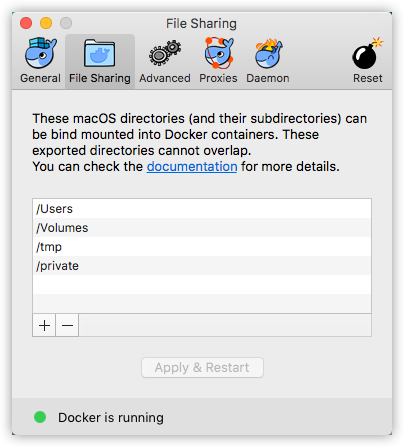Screen dimensions: 404x447
Task: Select the /tmp directory row
Action: click(202, 247)
